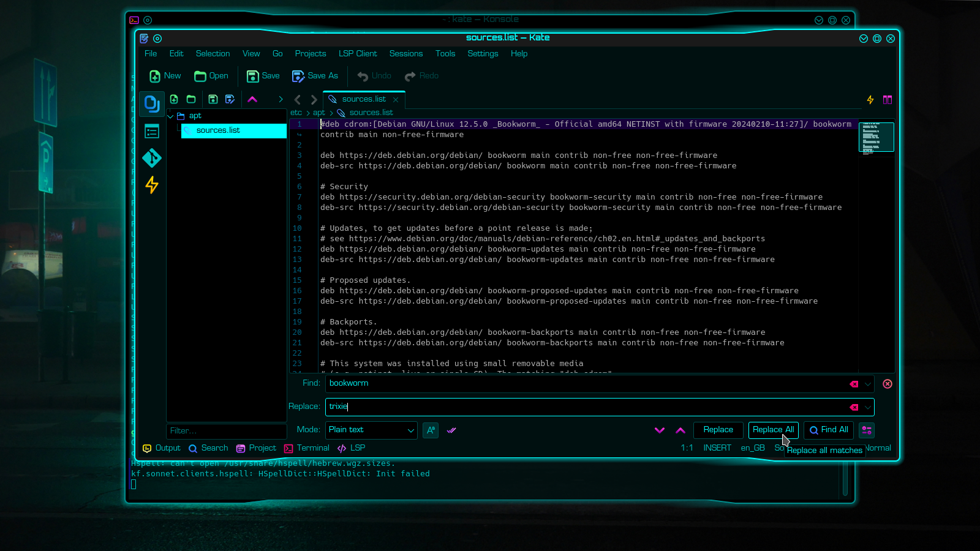Go to parent with magenta up arrow

tap(252, 99)
